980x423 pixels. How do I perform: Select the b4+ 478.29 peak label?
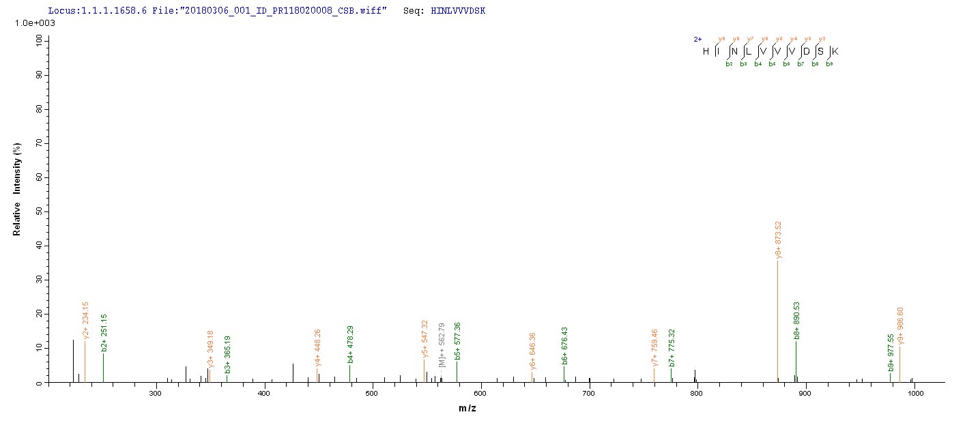pos(350,345)
